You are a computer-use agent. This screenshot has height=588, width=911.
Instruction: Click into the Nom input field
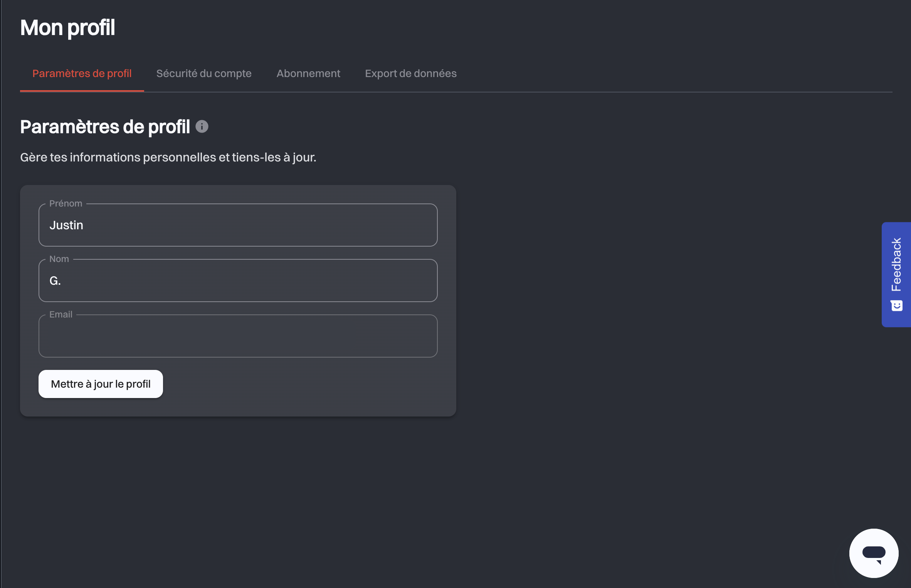[x=238, y=281]
